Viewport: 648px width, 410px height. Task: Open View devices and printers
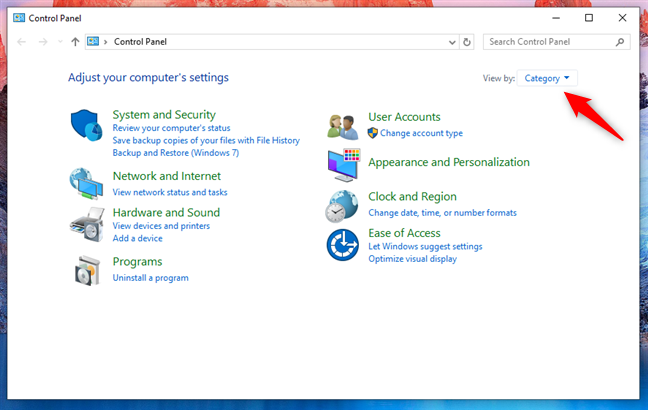click(161, 226)
